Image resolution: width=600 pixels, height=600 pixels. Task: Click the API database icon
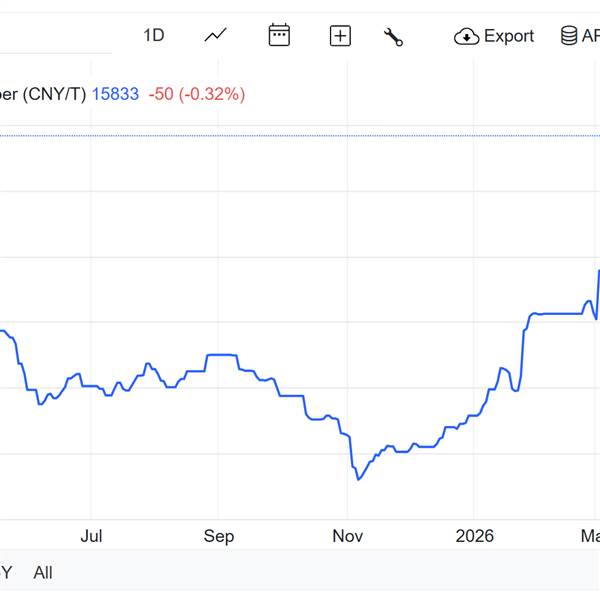coord(568,36)
